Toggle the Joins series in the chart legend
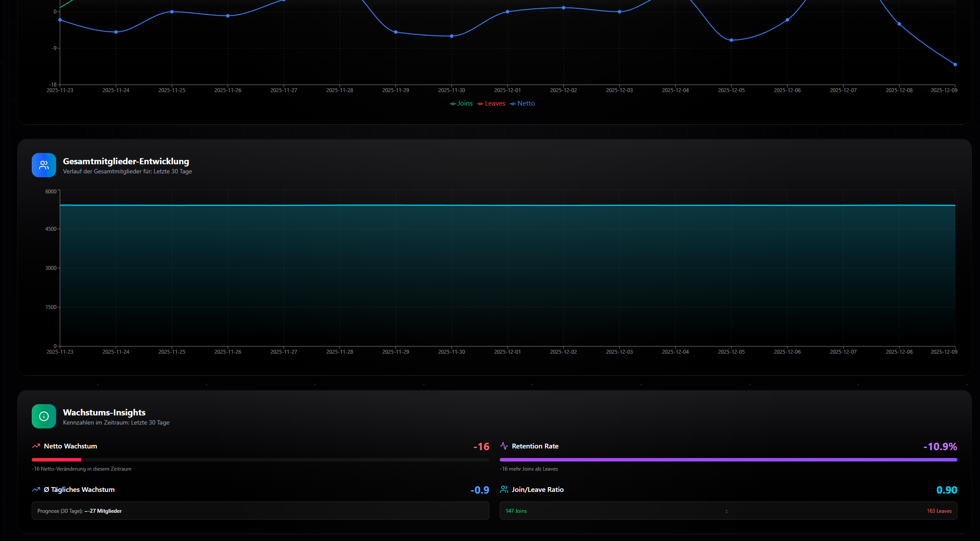Viewport: 980px width, 541px height. [461, 103]
